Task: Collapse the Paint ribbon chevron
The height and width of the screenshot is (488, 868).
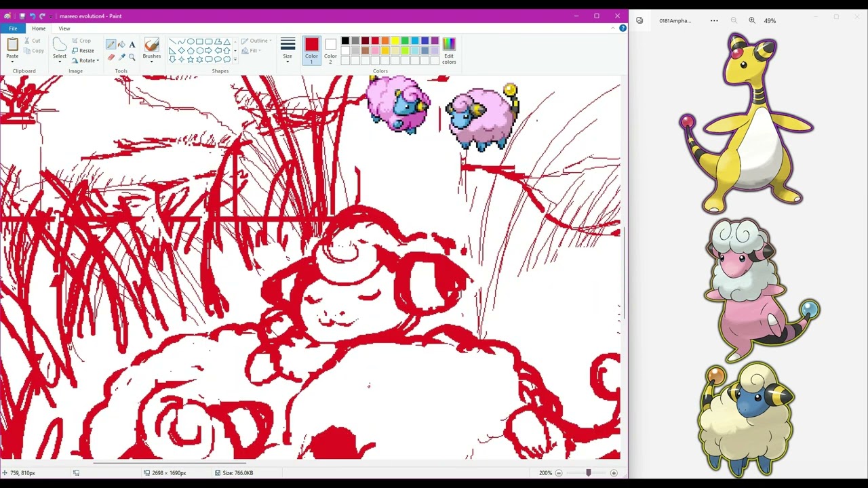Action: [x=613, y=28]
